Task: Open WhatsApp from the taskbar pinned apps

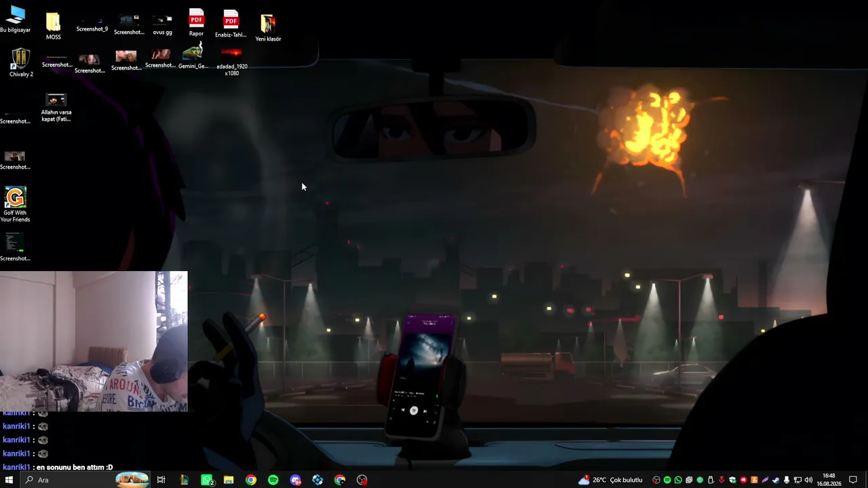Action: 207,480
